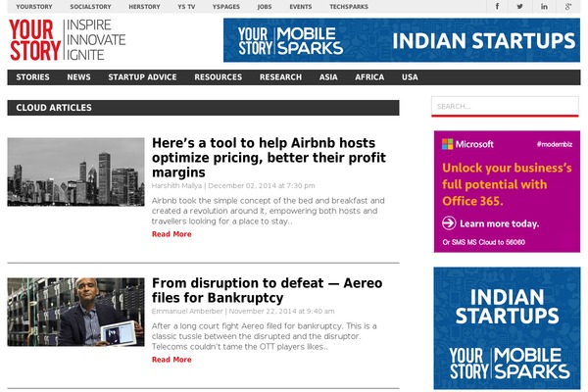Open YSPAGES in the top bar
588x392 pixels.
[225, 7]
